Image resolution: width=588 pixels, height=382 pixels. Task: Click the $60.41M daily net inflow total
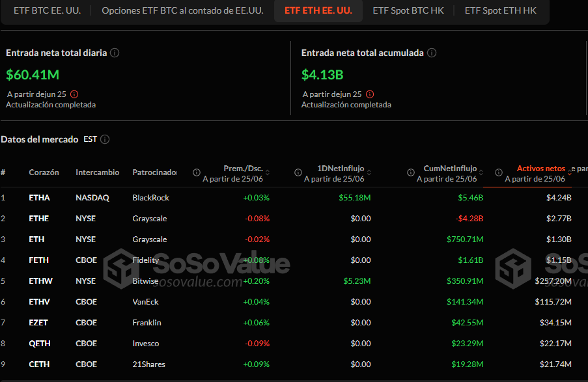33,75
